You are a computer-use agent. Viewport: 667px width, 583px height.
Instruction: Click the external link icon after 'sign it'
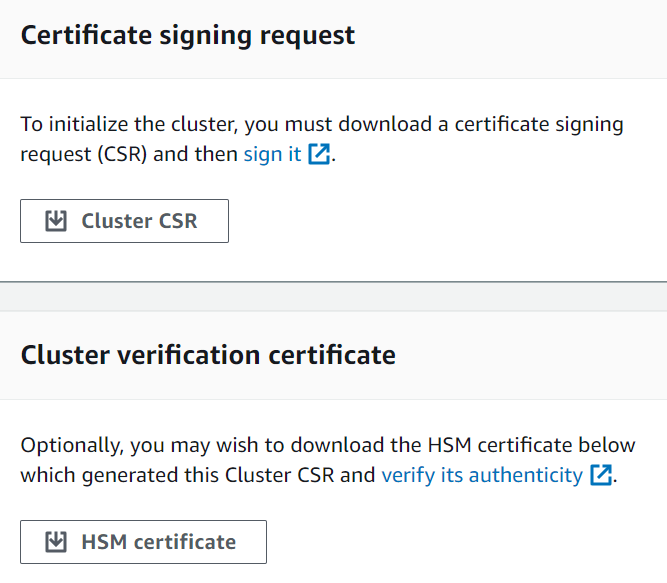click(x=319, y=155)
